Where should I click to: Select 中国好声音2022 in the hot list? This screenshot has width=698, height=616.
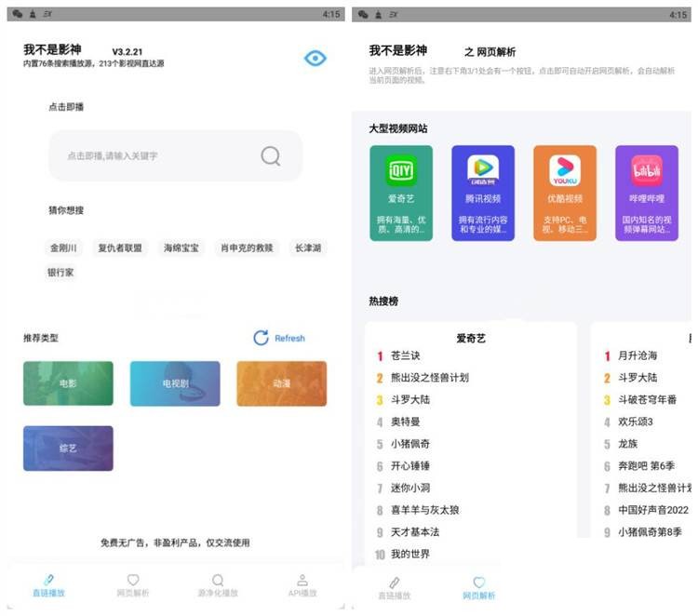click(x=653, y=510)
